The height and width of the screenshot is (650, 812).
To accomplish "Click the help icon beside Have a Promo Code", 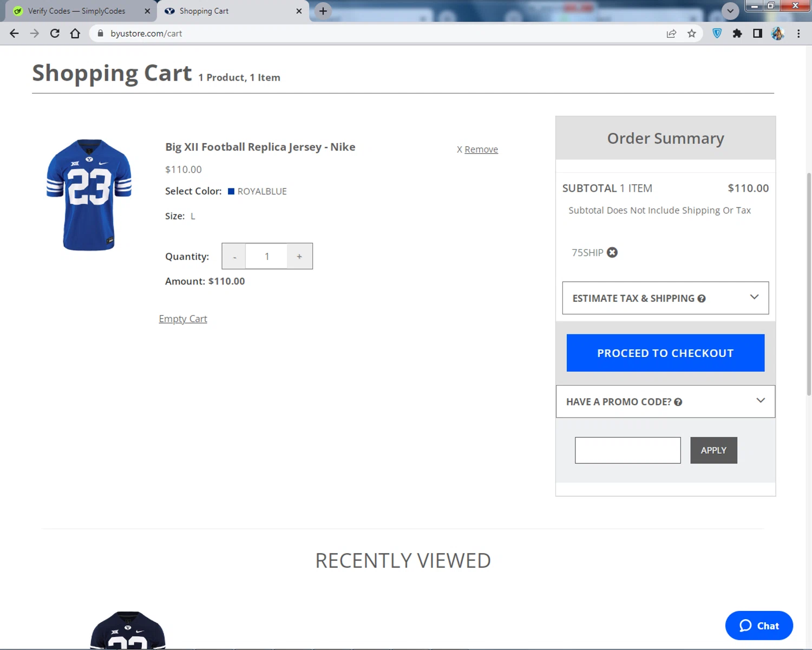I will point(678,402).
